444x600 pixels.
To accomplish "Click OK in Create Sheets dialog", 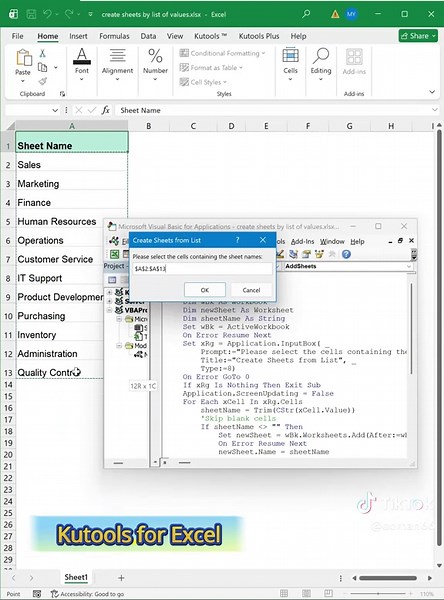I will 205,290.
